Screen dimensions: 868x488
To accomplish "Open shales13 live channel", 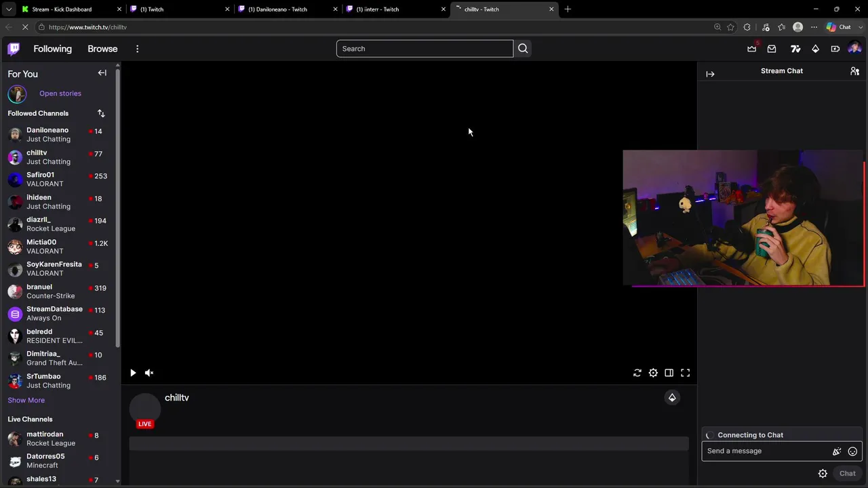I will click(x=59, y=480).
